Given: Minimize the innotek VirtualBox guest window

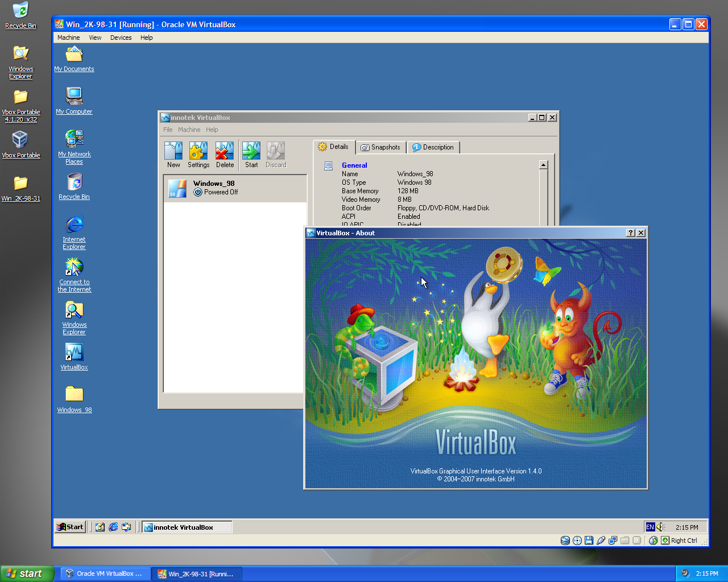Looking at the screenshot, I should [532, 118].
